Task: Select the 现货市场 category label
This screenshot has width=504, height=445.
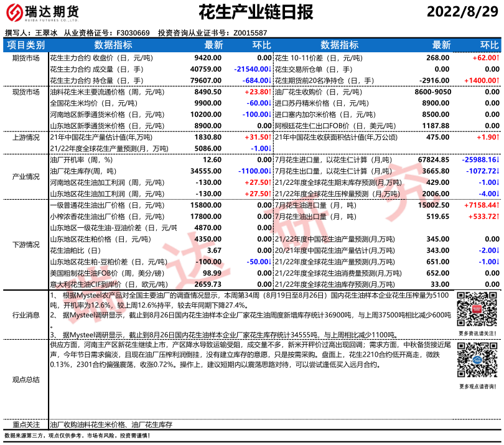Action: [26, 91]
